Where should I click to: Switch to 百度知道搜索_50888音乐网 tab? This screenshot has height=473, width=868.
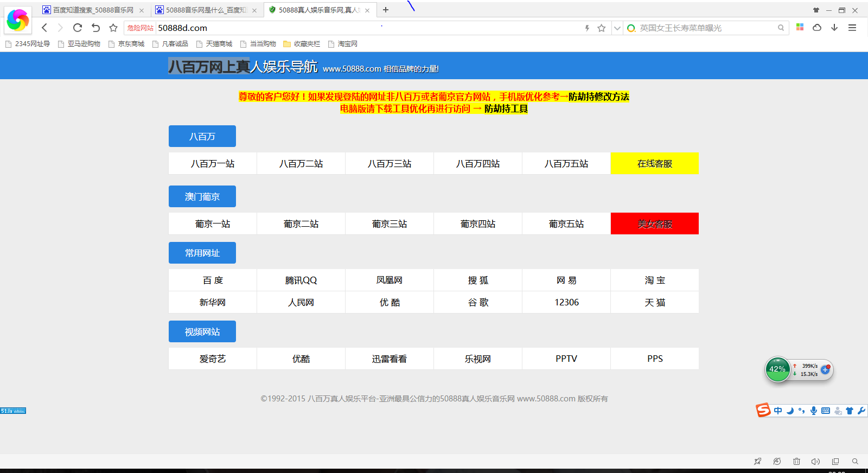(x=93, y=10)
